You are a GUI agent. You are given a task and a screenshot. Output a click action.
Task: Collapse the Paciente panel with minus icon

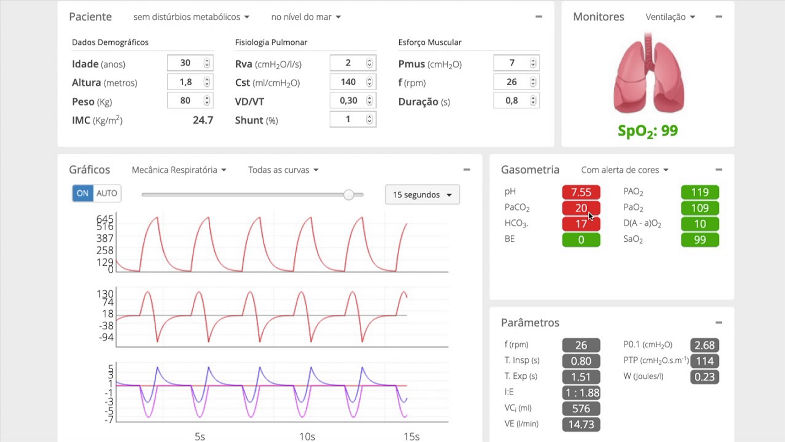[539, 17]
